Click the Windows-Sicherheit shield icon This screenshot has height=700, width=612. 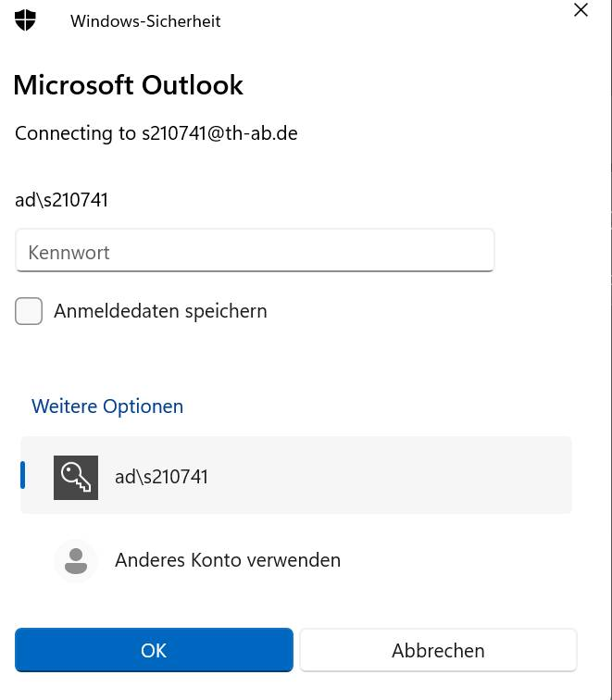25,20
